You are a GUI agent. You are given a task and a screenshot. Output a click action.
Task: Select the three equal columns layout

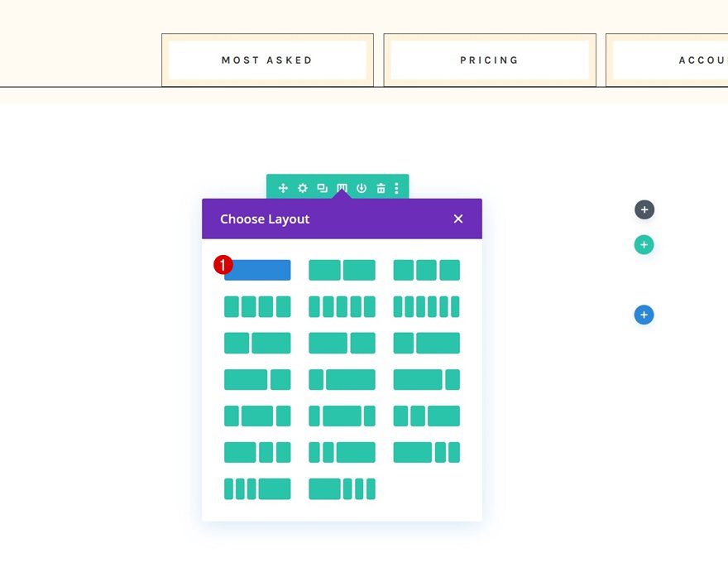tap(427, 269)
